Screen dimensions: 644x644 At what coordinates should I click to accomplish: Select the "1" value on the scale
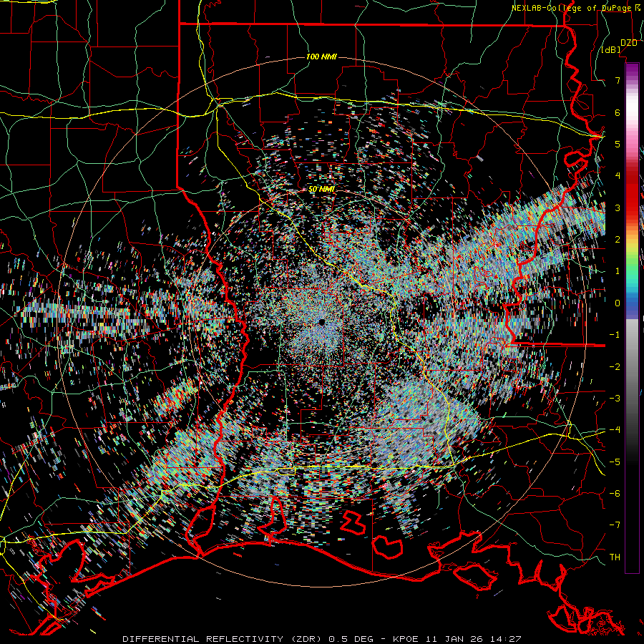(x=618, y=271)
